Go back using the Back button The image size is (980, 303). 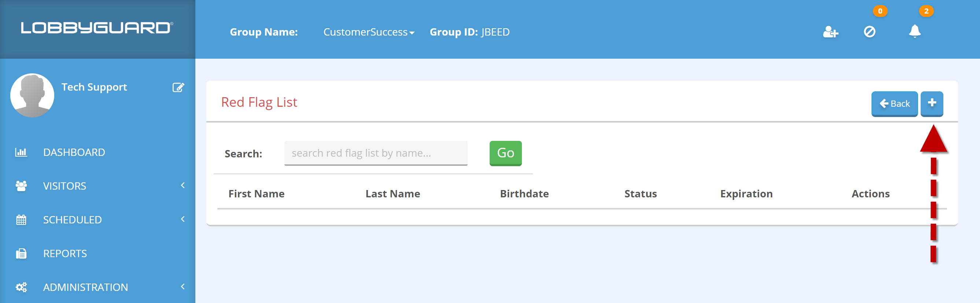coord(894,103)
